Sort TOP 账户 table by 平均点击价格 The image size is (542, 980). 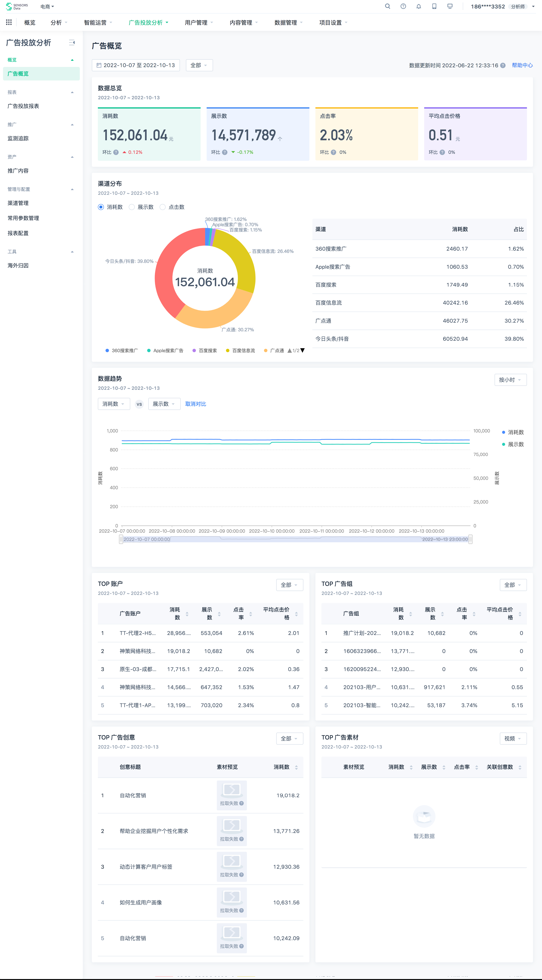(x=296, y=614)
